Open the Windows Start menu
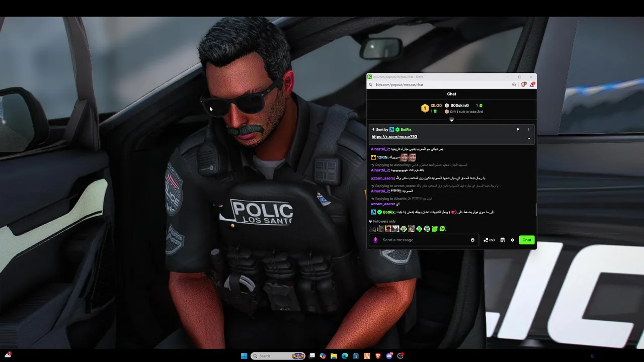 click(244, 356)
